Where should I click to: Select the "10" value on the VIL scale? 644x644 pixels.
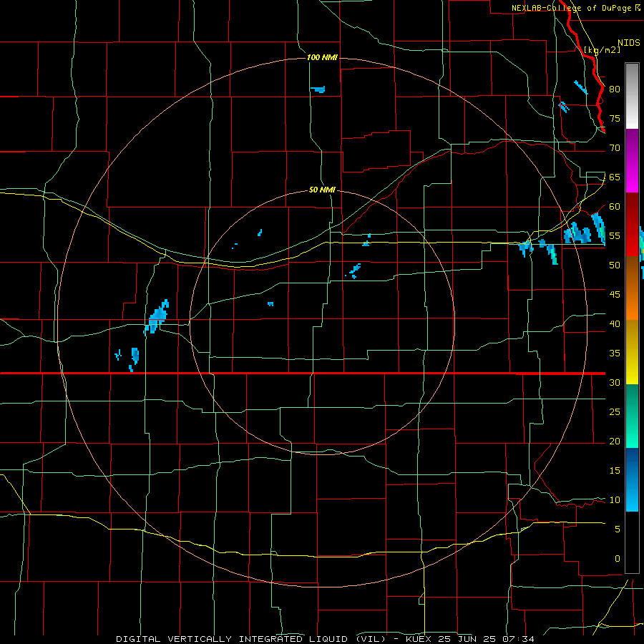point(615,500)
